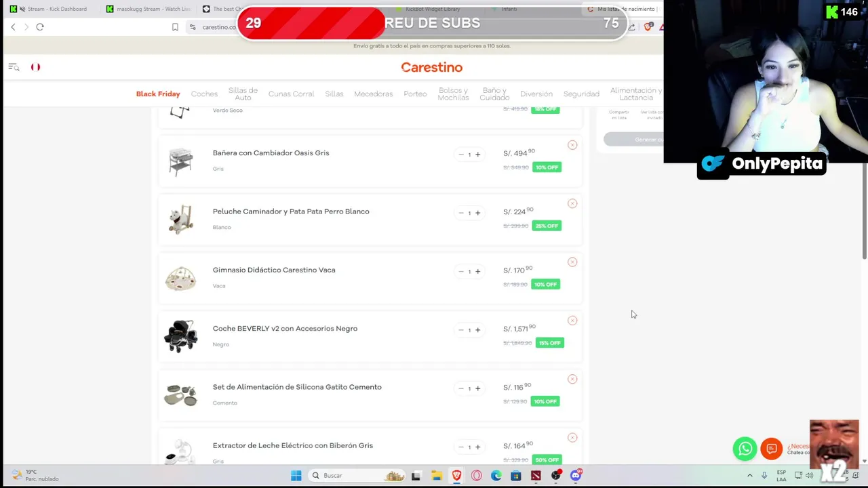The height and width of the screenshot is (488, 868).
Task: Open the orange live chat button
Action: coord(771,449)
